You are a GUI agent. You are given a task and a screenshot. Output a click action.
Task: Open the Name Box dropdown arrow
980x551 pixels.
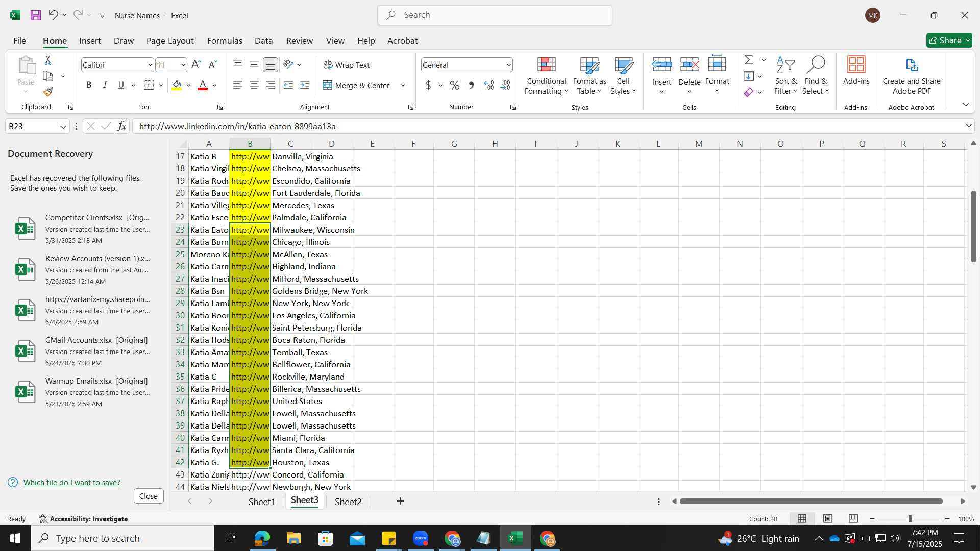[x=63, y=127]
